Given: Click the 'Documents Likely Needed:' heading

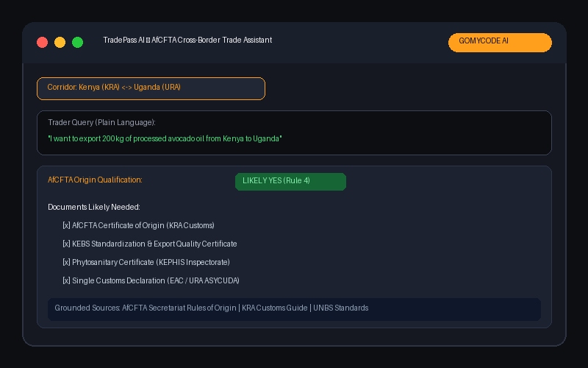Looking at the screenshot, I should [x=94, y=207].
